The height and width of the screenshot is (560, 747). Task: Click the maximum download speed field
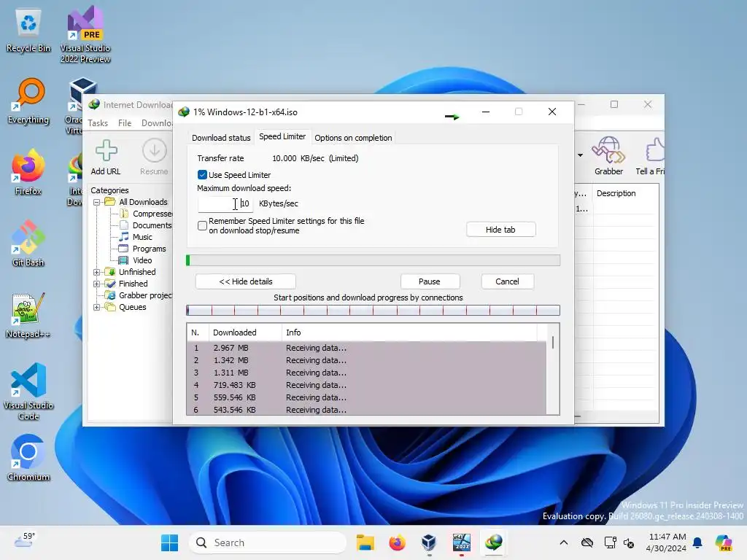(x=225, y=203)
